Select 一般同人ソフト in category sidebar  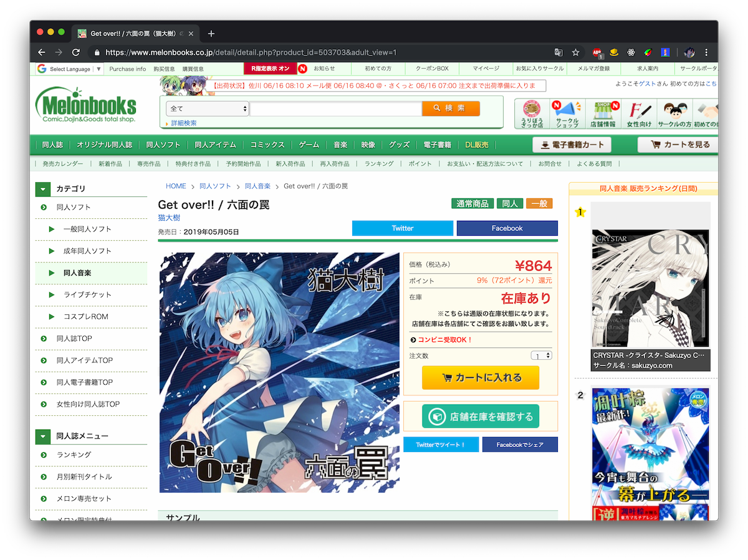click(87, 229)
